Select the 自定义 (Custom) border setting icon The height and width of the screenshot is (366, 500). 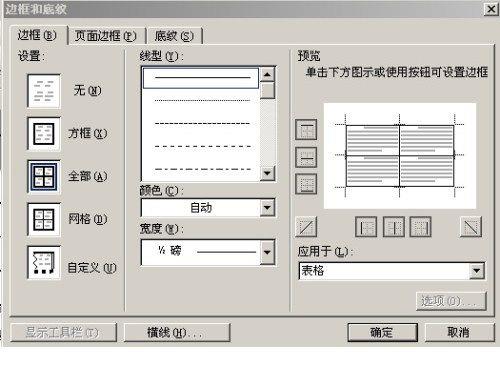click(44, 262)
